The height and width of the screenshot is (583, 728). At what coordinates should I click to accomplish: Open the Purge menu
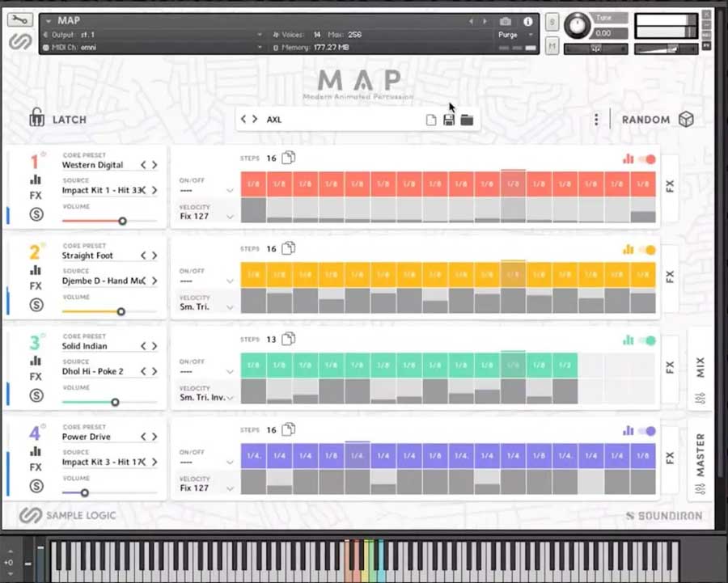[515, 35]
